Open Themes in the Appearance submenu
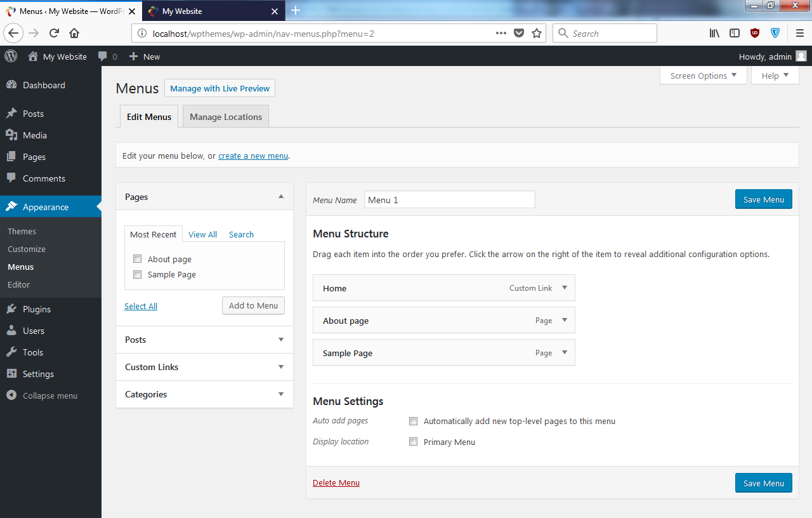Viewport: 812px width, 518px height. 22,231
